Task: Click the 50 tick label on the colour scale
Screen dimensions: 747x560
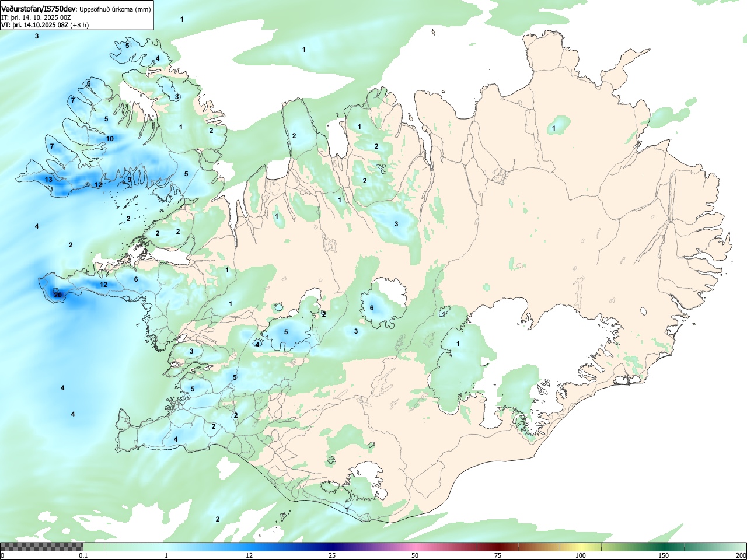Action: [415, 555]
